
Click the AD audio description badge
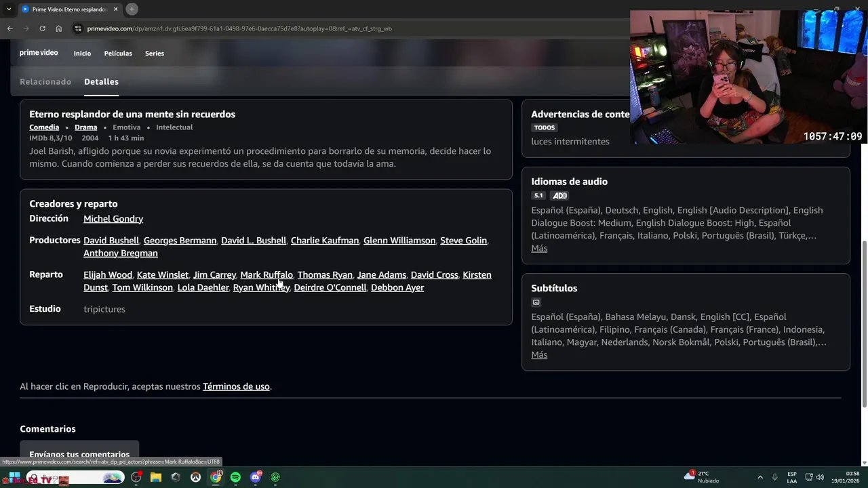[559, 196]
